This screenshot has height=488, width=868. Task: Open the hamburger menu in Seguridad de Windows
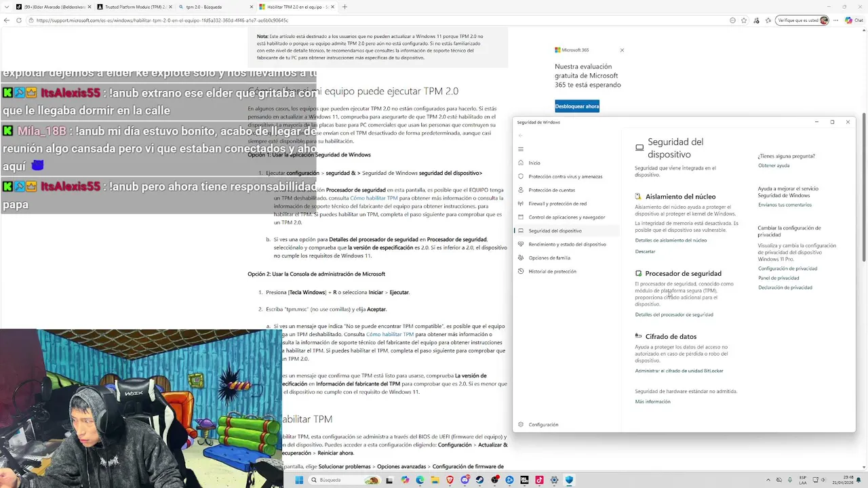click(521, 148)
